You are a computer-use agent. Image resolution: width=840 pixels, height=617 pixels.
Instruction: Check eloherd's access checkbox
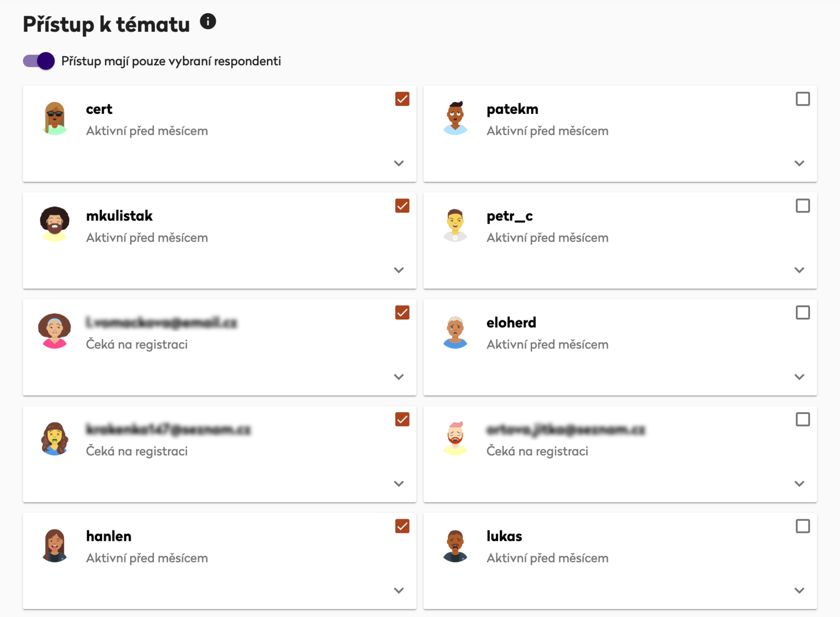pos(803,312)
